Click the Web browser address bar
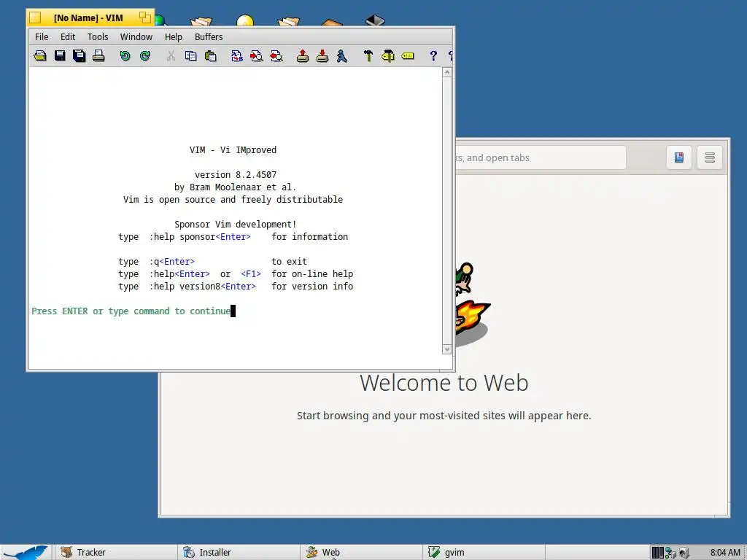This screenshot has height=560, width=747. pos(541,157)
